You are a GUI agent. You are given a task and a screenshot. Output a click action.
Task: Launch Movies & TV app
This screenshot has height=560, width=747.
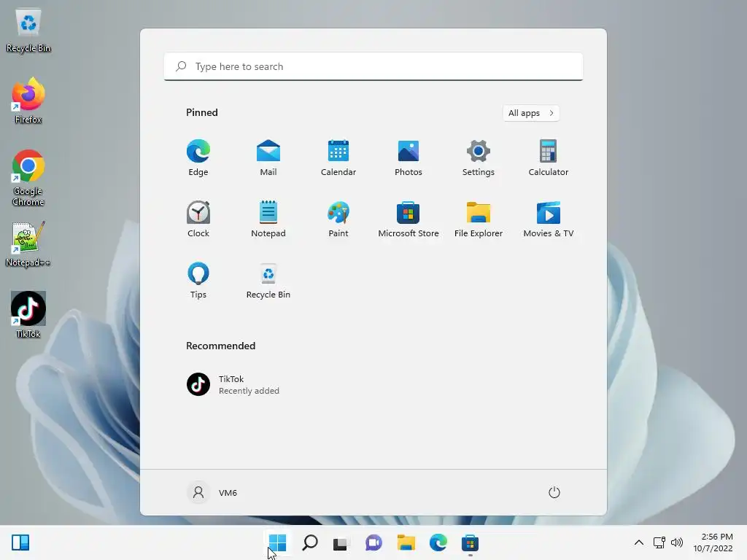click(x=549, y=219)
